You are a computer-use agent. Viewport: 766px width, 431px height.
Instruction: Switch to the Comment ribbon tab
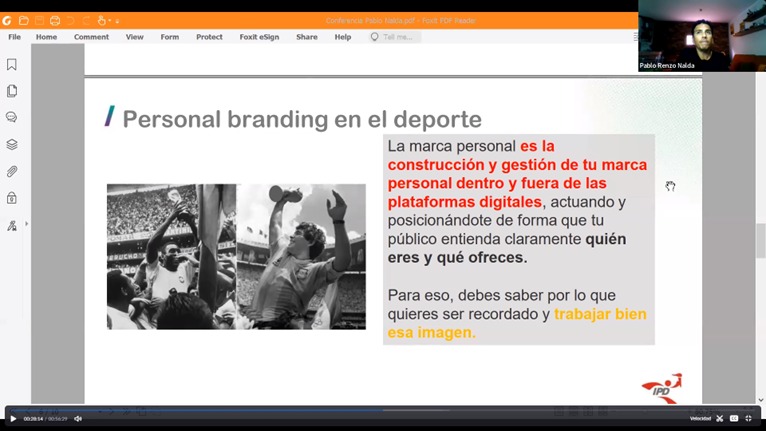[x=91, y=37]
